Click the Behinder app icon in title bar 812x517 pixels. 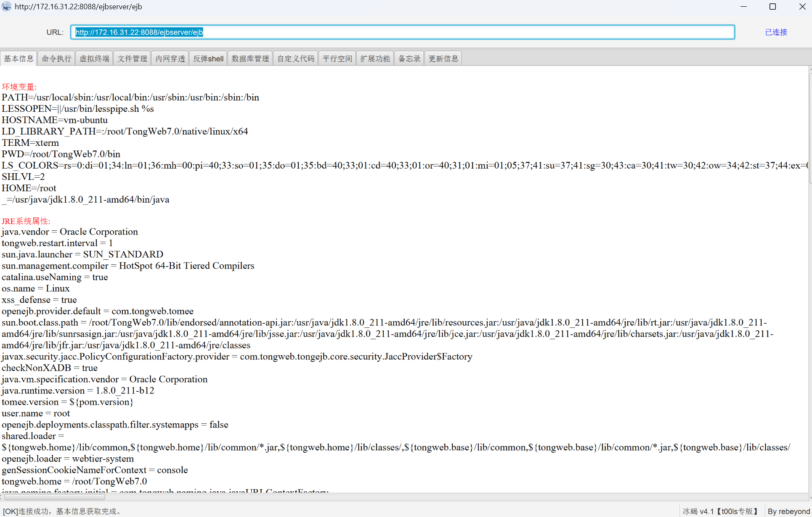tap(6, 7)
